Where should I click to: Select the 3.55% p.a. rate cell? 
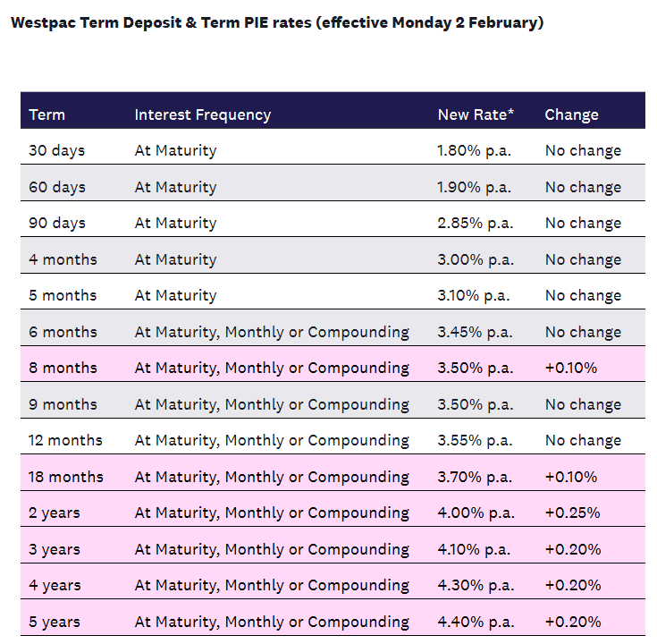click(475, 440)
